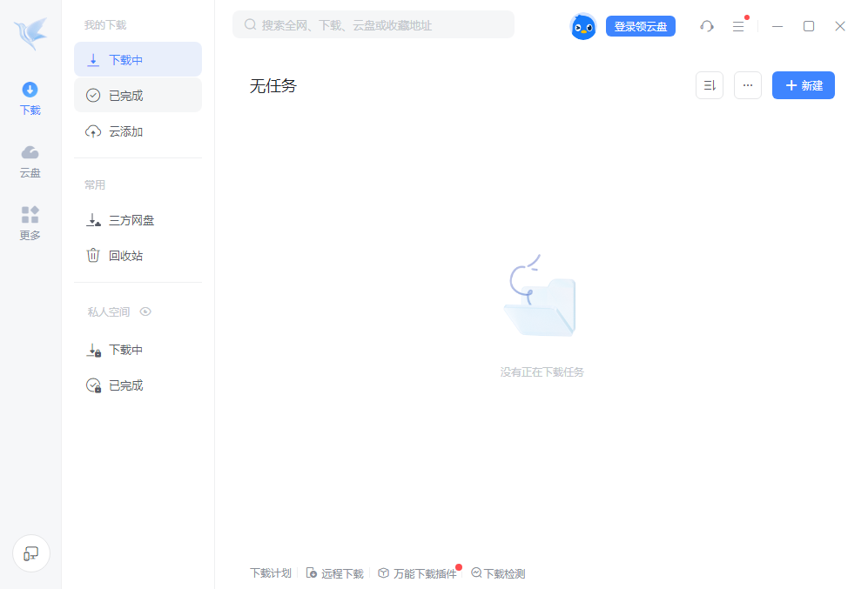The image size is (868, 589).
Task: Open private space 已完成 with lock icon
Action: coord(138,385)
